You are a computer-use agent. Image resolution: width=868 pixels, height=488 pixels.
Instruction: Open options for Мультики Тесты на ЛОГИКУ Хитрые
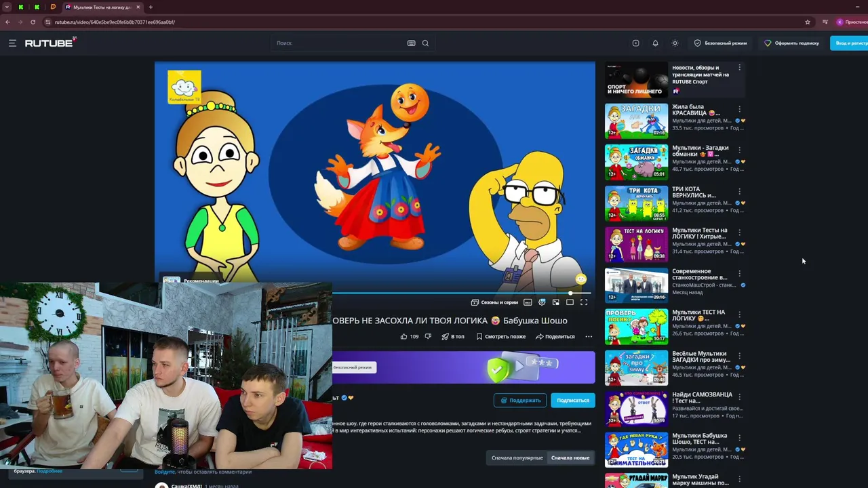(739, 232)
